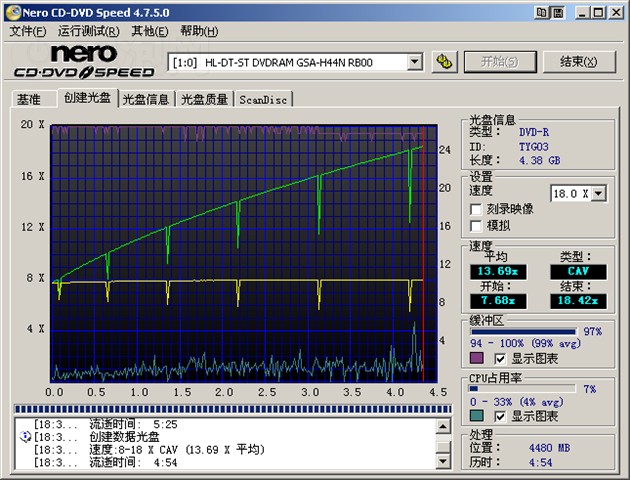Click the 历时 elapsed time value 4:54
The height and width of the screenshot is (480, 630).
pos(540,463)
